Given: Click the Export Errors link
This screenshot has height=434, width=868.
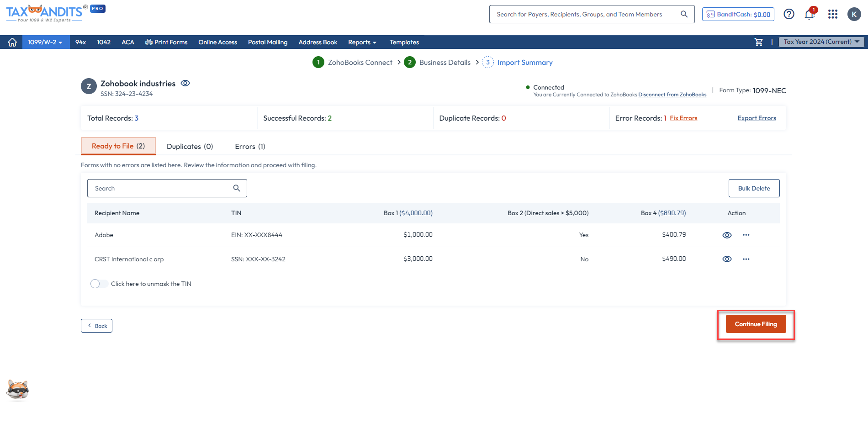Looking at the screenshot, I should point(757,118).
